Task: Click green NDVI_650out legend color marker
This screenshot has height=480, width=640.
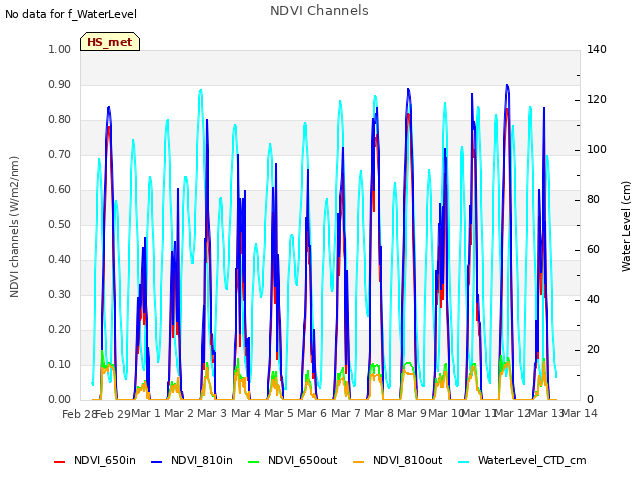Action: click(253, 462)
